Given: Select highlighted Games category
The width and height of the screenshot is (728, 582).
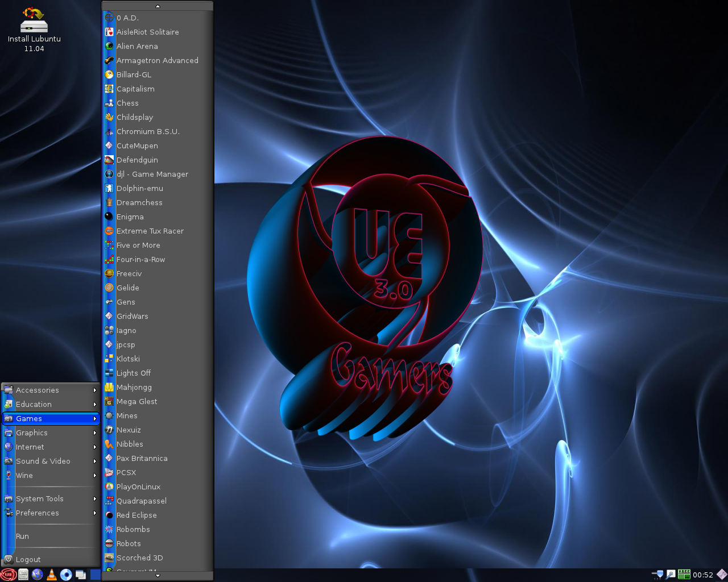Looking at the screenshot, I should pos(51,418).
